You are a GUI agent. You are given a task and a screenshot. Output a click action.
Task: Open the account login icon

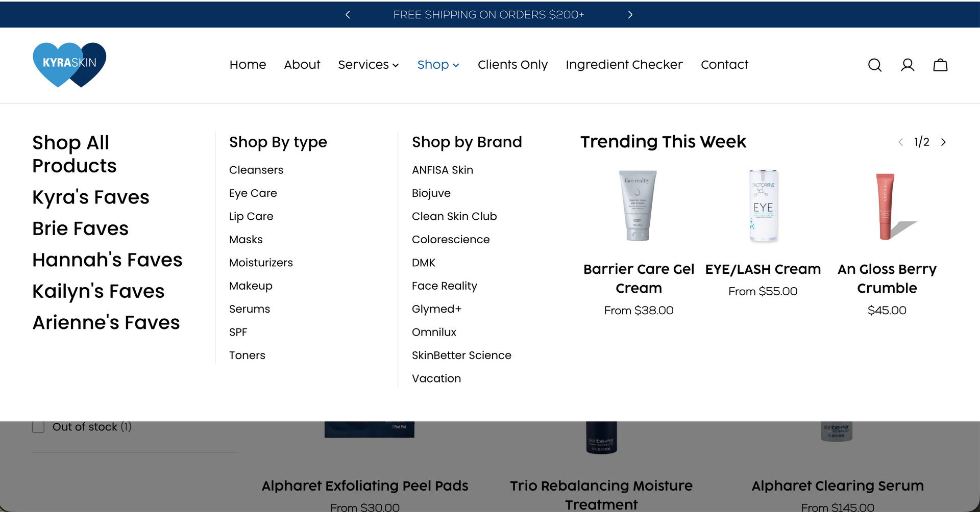pos(908,65)
